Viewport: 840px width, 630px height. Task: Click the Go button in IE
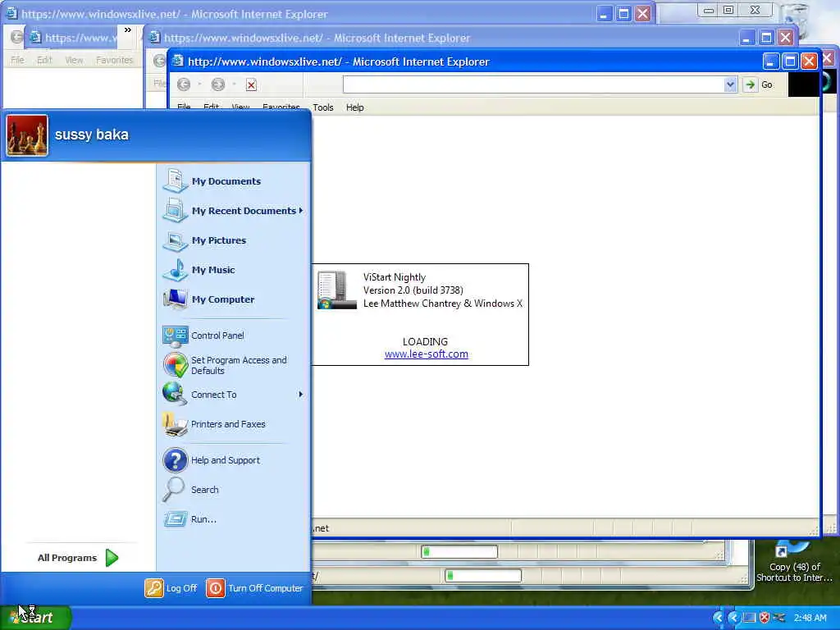[759, 84]
